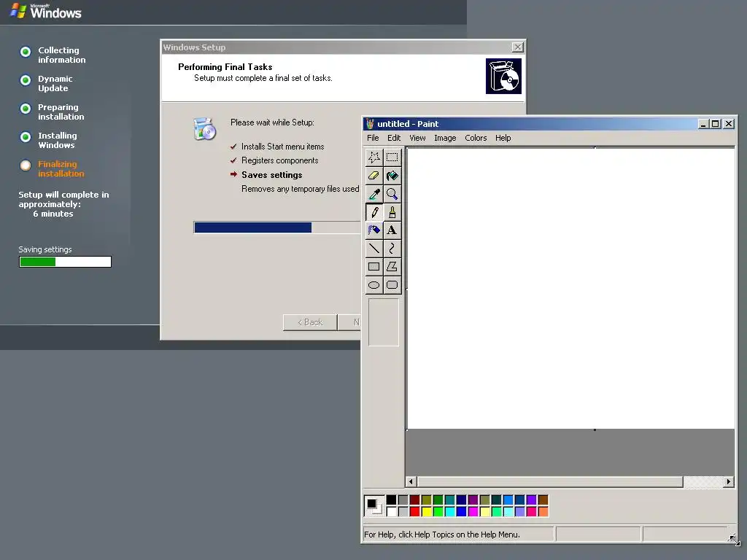747x560 pixels.
Task: Pick the navy blue swatch in top row
Action: [462, 499]
